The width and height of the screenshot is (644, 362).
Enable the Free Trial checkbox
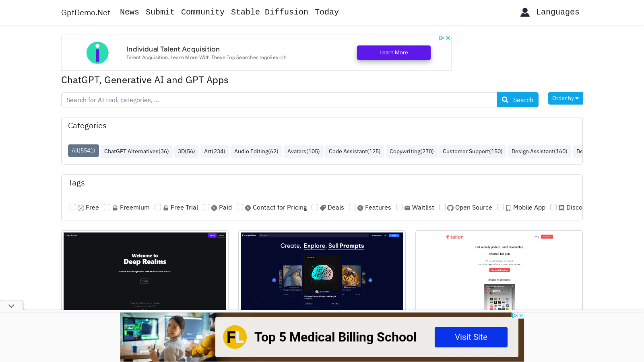click(158, 207)
